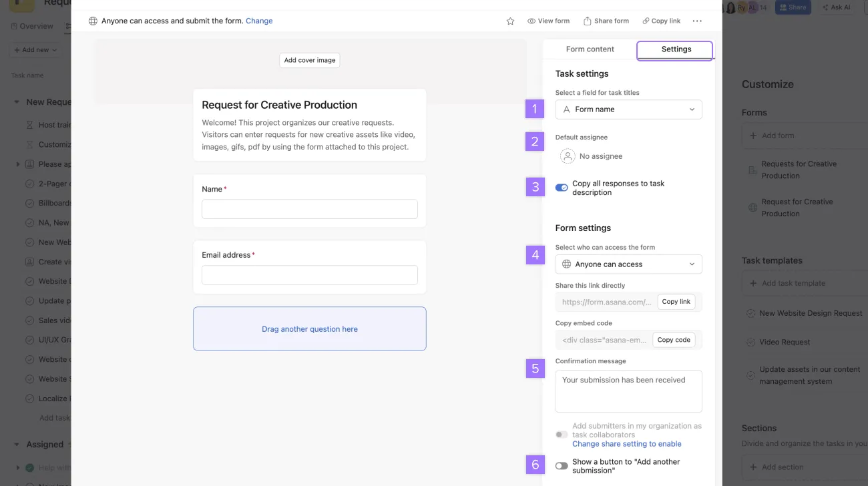Expand the Please ap... task subtasks arrow
868x486 pixels.
tap(18, 164)
